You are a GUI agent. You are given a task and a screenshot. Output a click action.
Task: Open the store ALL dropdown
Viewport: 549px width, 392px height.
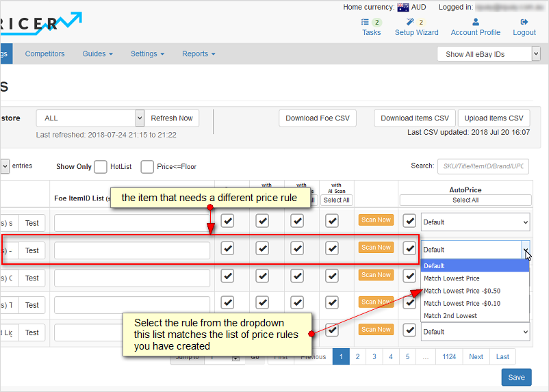(x=90, y=118)
